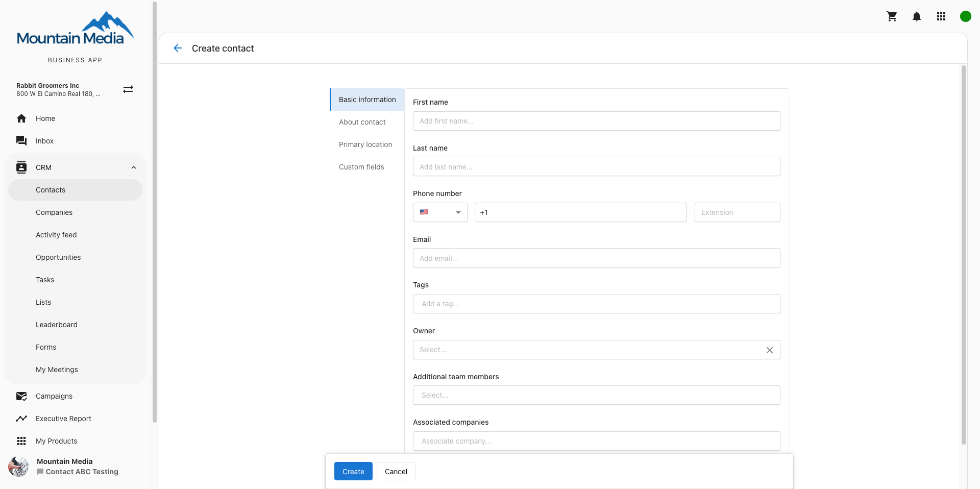This screenshot has width=980, height=489.
Task: Focus the First name field
Action: point(596,121)
